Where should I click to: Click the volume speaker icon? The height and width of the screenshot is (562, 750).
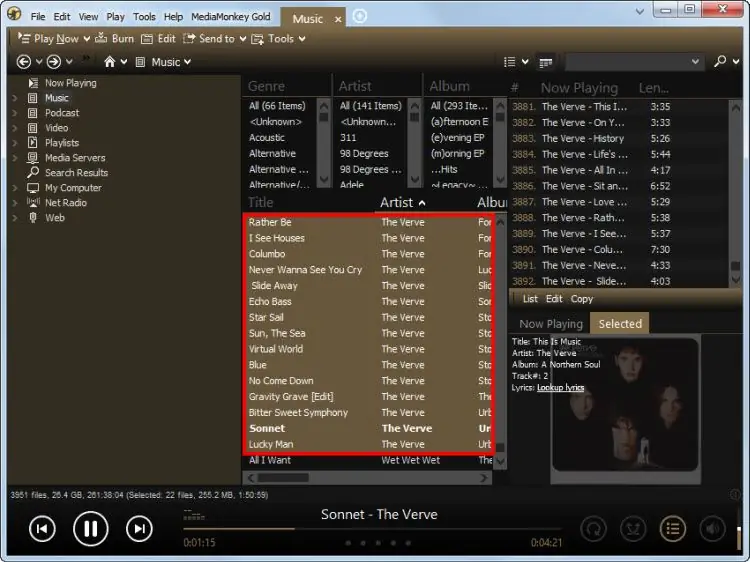pos(712,529)
